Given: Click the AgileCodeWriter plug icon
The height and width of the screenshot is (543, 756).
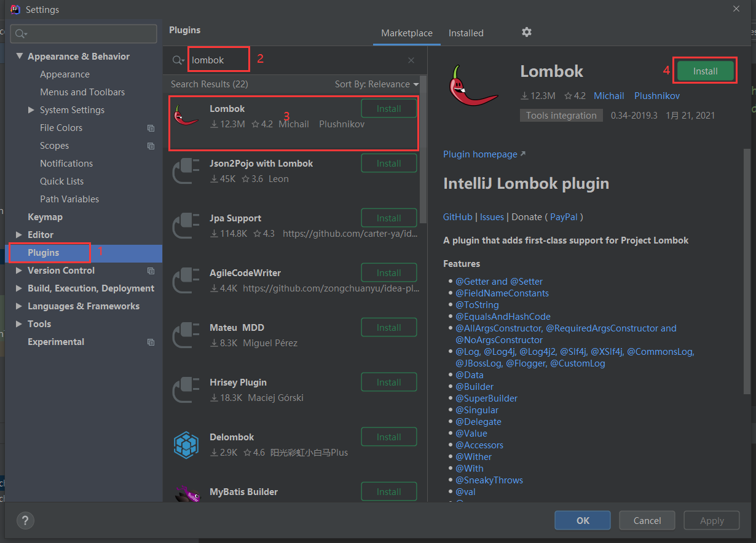Looking at the screenshot, I should 186,280.
